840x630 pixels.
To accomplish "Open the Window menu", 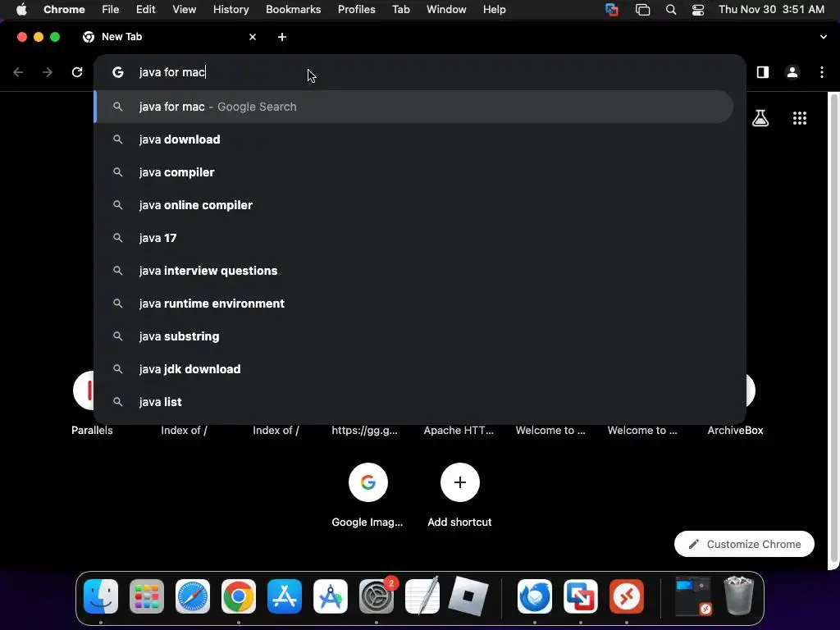I will [x=446, y=10].
